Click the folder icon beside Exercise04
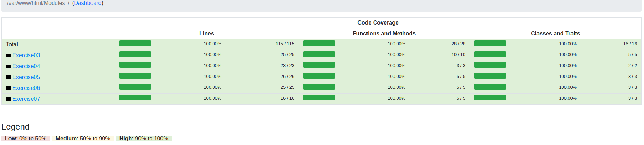This screenshot has height=145, width=644. pyautogui.click(x=8, y=66)
